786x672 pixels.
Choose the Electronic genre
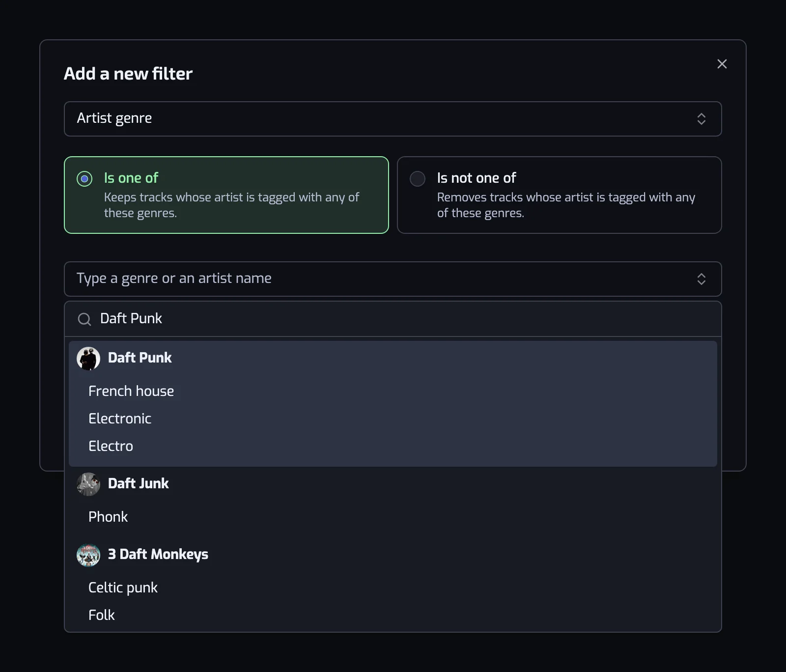click(120, 419)
